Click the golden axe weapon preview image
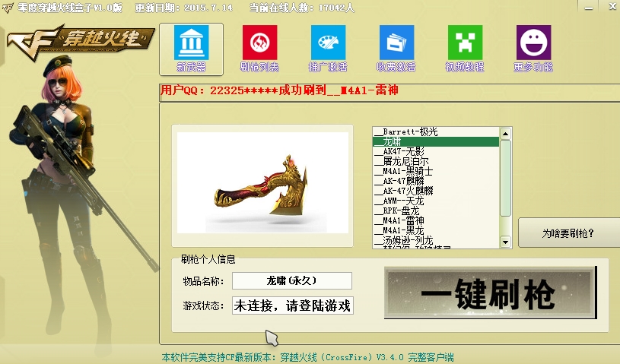The width and height of the screenshot is (620, 364). pos(263,182)
